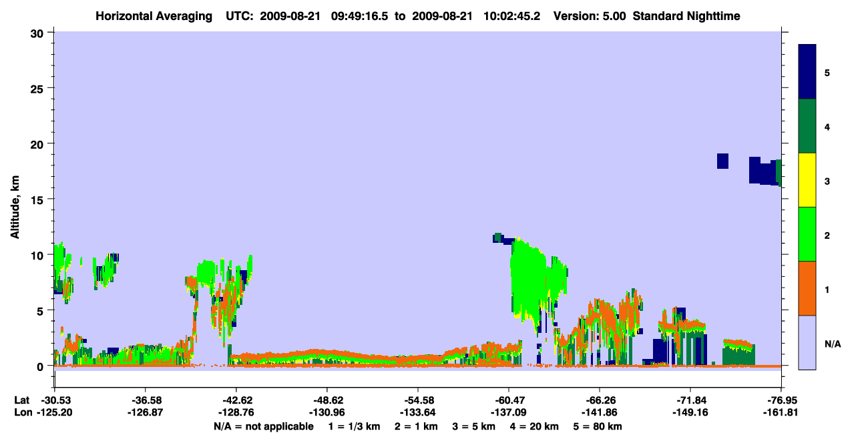The height and width of the screenshot is (445, 868).
Task: Click the color bar label '2'
Action: click(x=827, y=235)
